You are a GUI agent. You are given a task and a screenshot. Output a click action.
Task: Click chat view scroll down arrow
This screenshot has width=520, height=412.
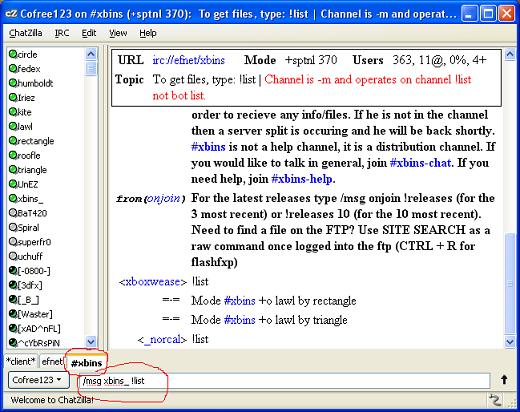(510, 342)
